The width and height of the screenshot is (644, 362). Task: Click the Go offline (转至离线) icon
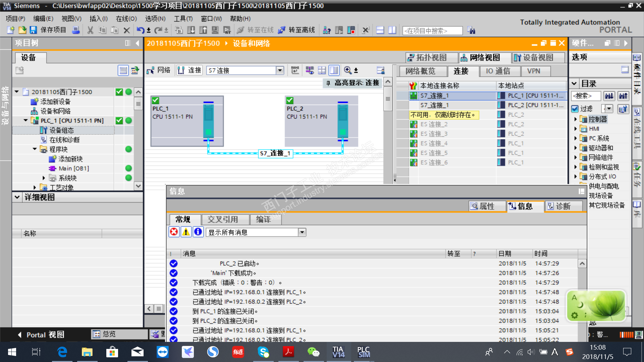pos(282,30)
